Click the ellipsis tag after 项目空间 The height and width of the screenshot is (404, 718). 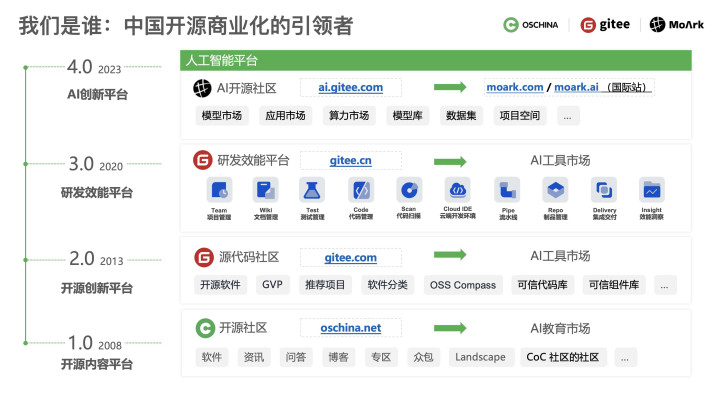coord(568,115)
